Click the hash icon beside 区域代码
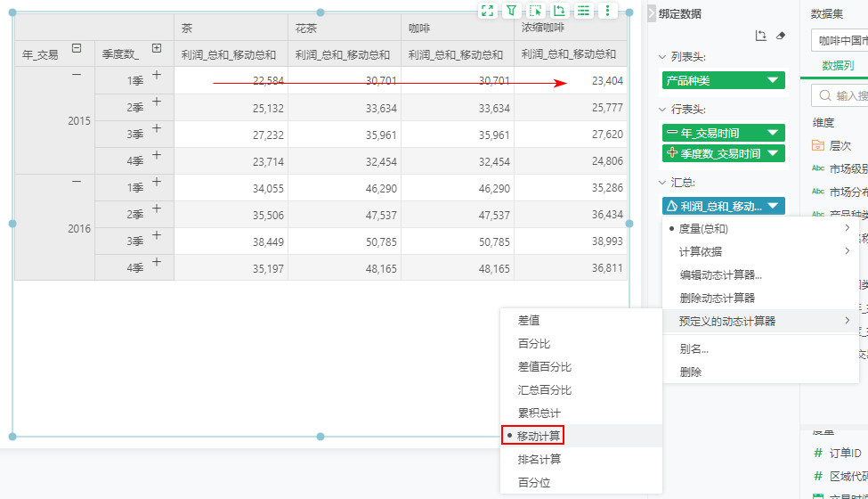Screen dimensions: 868x499 (818, 477)
